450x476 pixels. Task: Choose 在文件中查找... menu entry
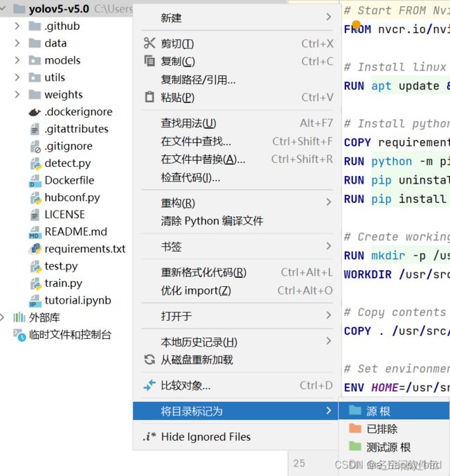235,141
